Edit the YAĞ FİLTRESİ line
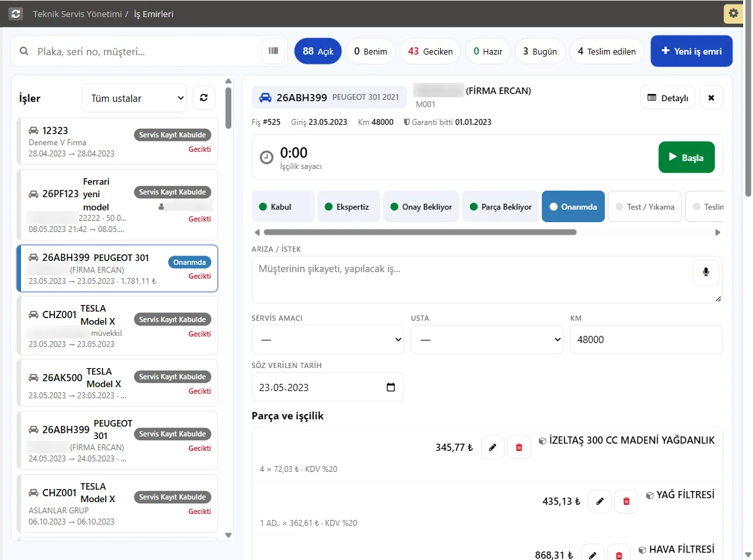This screenshot has height=560, width=753. click(600, 502)
